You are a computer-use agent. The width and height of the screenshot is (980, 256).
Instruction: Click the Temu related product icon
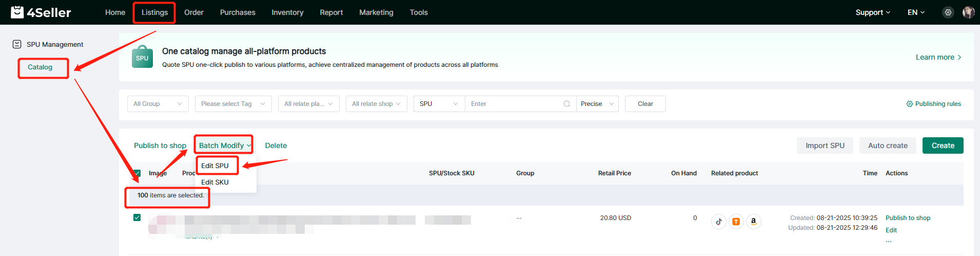pyautogui.click(x=736, y=222)
